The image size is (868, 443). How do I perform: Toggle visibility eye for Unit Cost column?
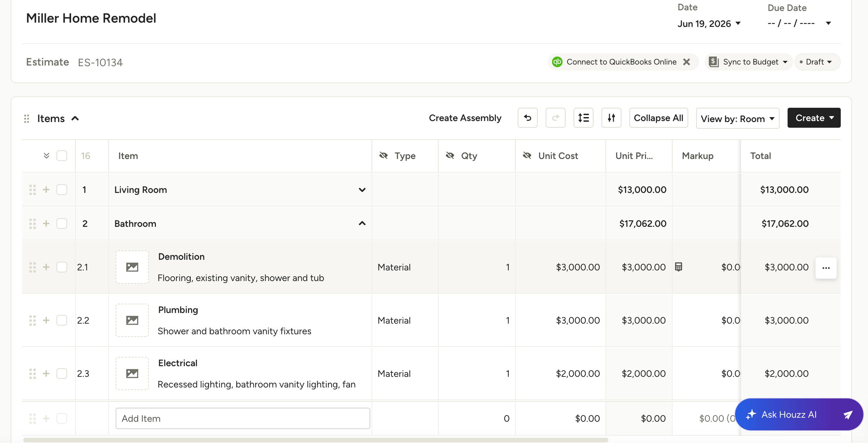[x=527, y=155]
